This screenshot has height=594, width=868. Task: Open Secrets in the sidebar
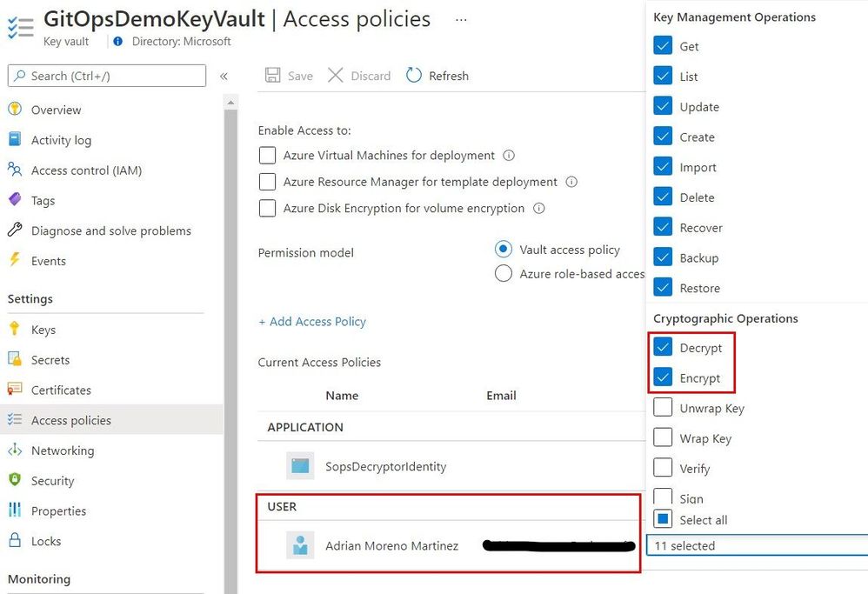tap(50, 360)
